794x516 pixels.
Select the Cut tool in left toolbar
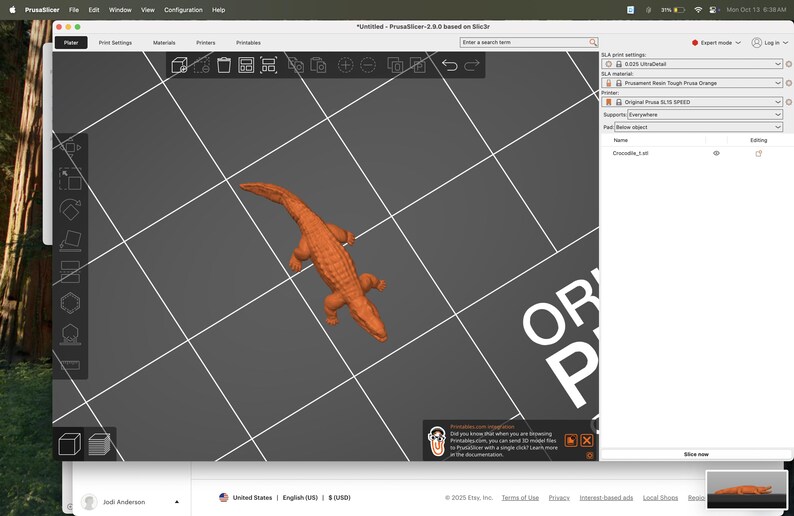[x=70, y=272]
